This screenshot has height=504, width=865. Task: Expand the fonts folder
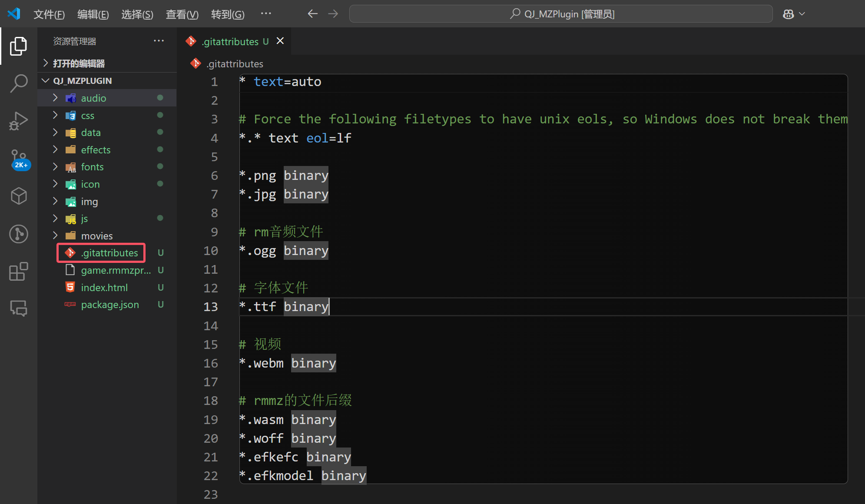55,166
